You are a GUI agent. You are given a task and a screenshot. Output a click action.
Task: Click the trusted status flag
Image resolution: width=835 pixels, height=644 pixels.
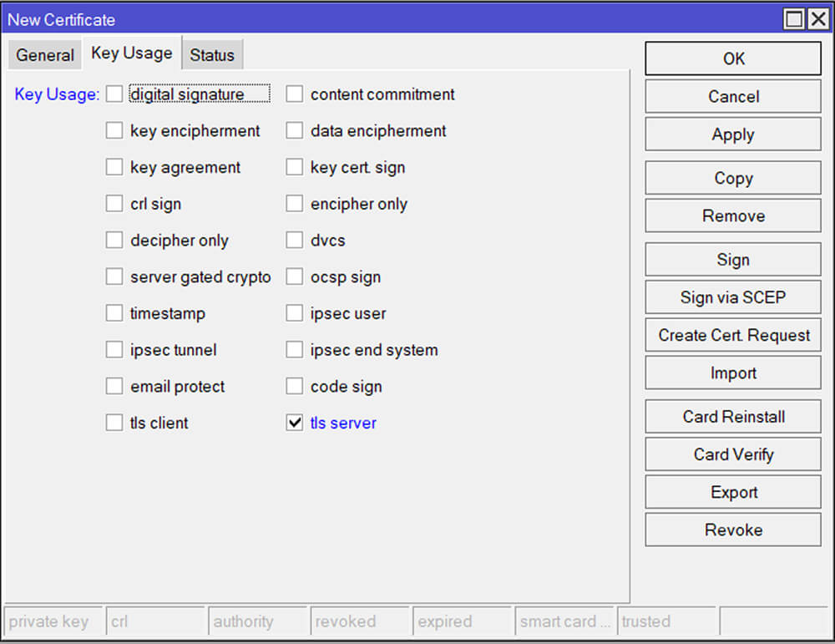666,621
